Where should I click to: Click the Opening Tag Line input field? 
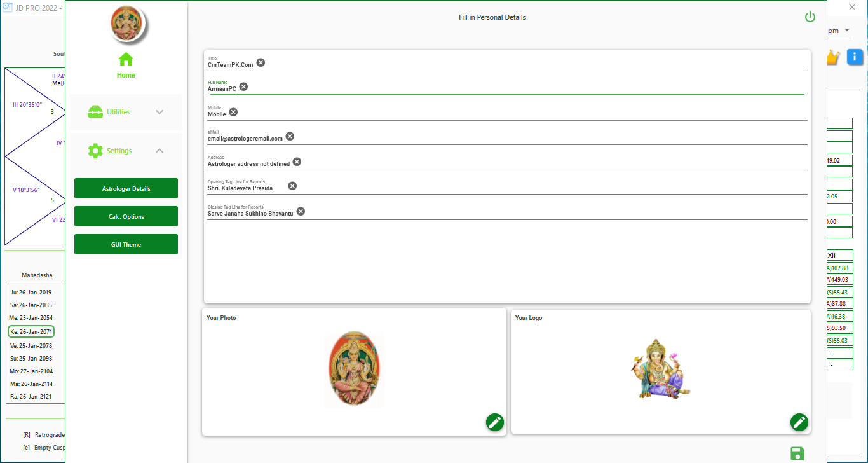coord(507,186)
